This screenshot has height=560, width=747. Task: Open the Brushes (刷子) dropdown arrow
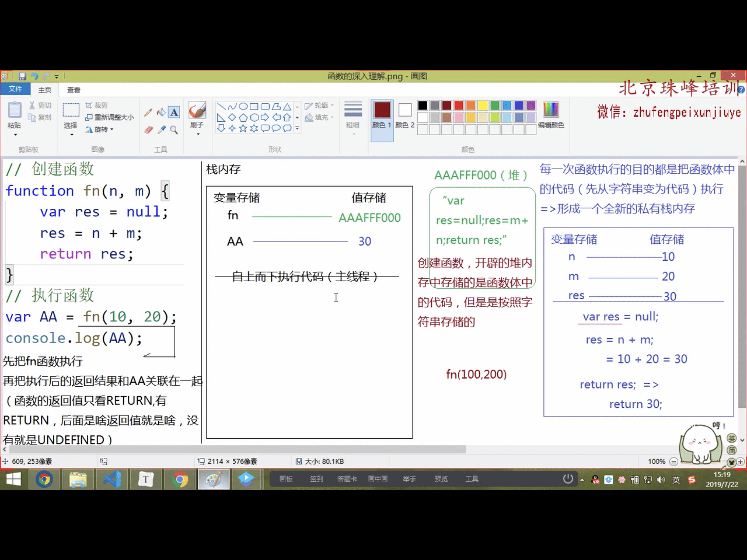pyautogui.click(x=198, y=134)
